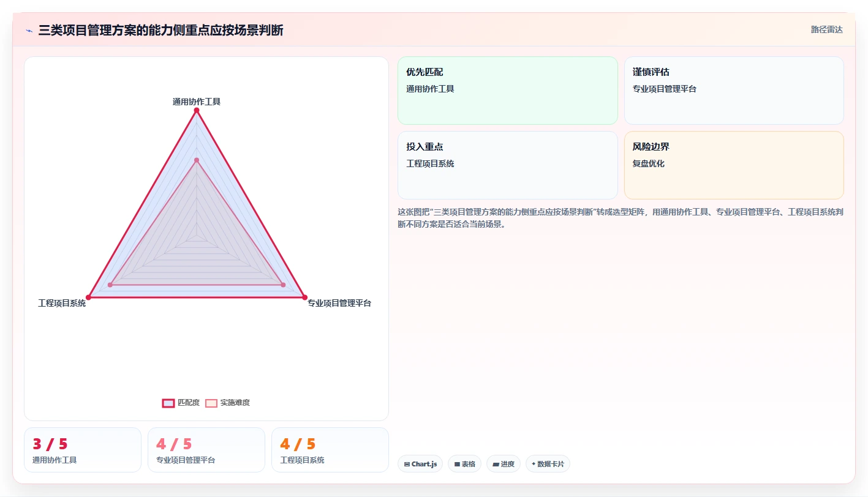Click the 数据卡片 tag chip
Screen dimensions: 868x497
(x=548, y=464)
